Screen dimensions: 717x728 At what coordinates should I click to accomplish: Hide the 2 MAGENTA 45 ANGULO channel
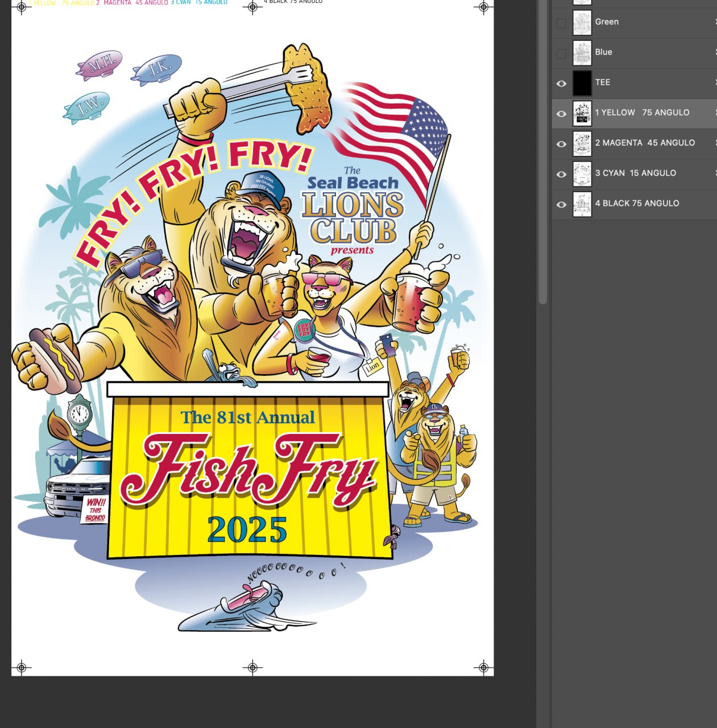click(x=561, y=143)
